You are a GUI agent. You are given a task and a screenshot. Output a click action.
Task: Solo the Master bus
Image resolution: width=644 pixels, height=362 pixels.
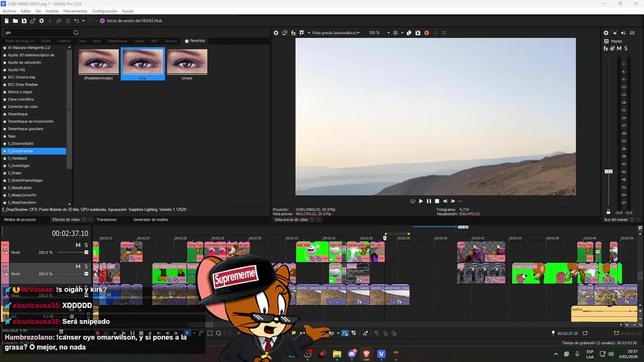pyautogui.click(x=626, y=48)
